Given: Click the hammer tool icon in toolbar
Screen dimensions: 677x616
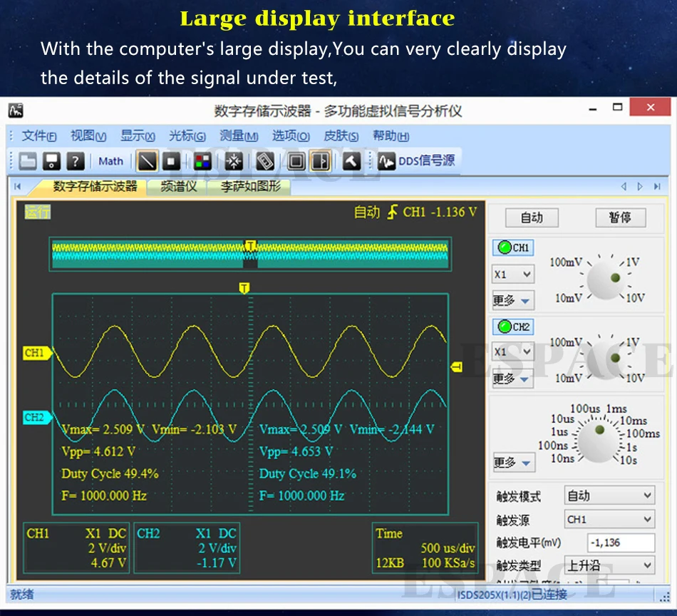Looking at the screenshot, I should click(351, 161).
